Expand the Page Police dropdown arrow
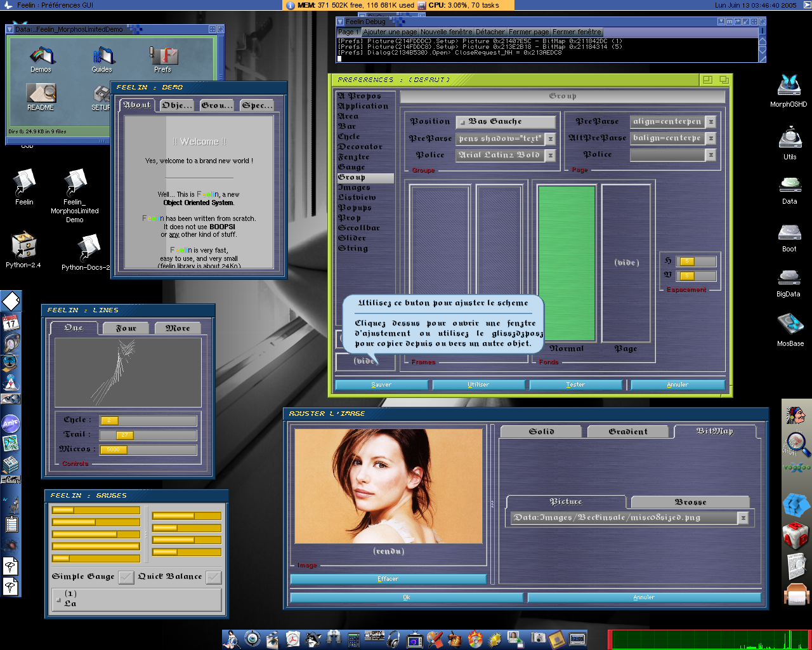The width and height of the screenshot is (812, 650). [711, 155]
